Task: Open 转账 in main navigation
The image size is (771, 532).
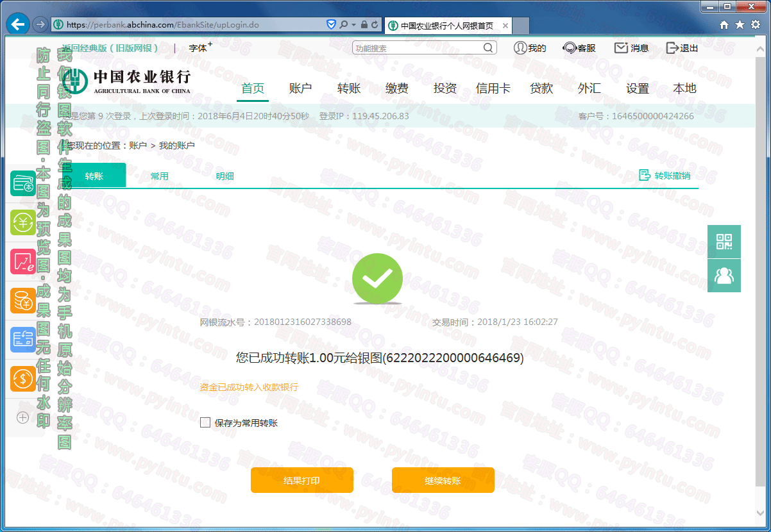Action: point(349,89)
